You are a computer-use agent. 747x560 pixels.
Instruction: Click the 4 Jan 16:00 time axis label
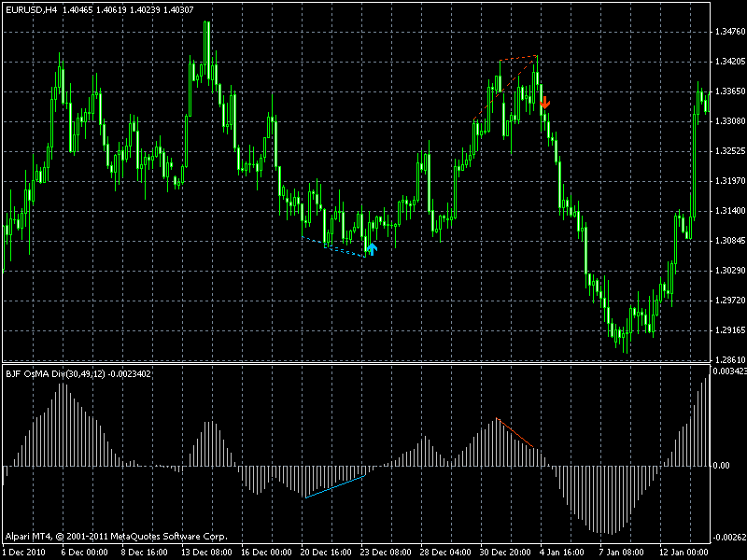pyautogui.click(x=563, y=553)
